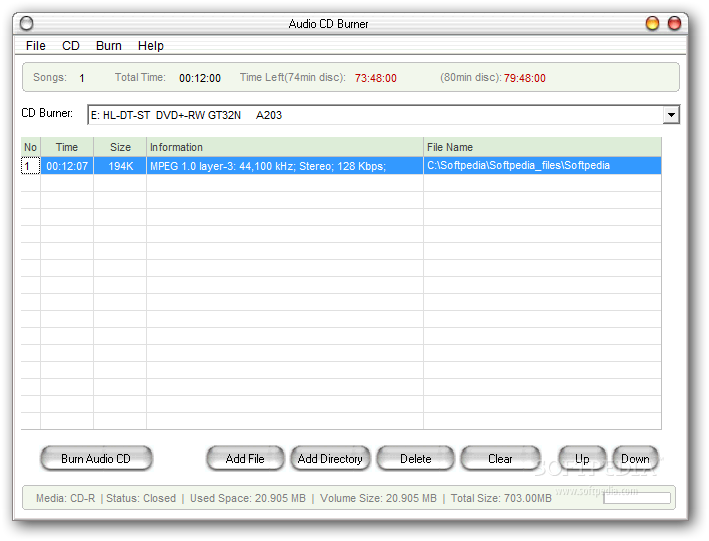Select the C:\Softpedia\Softpedia_files file name cell
Screen dimensions: 709x541
(542, 166)
